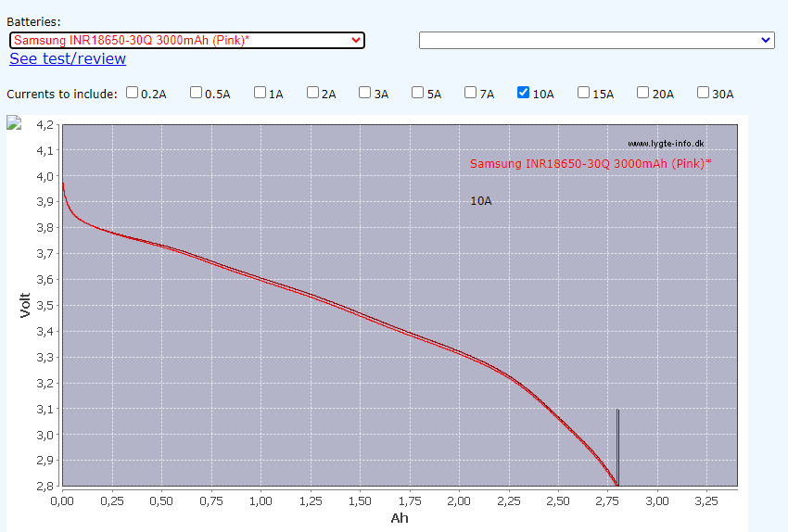
Task: Tick the 1A current checkbox
Action: [x=260, y=93]
